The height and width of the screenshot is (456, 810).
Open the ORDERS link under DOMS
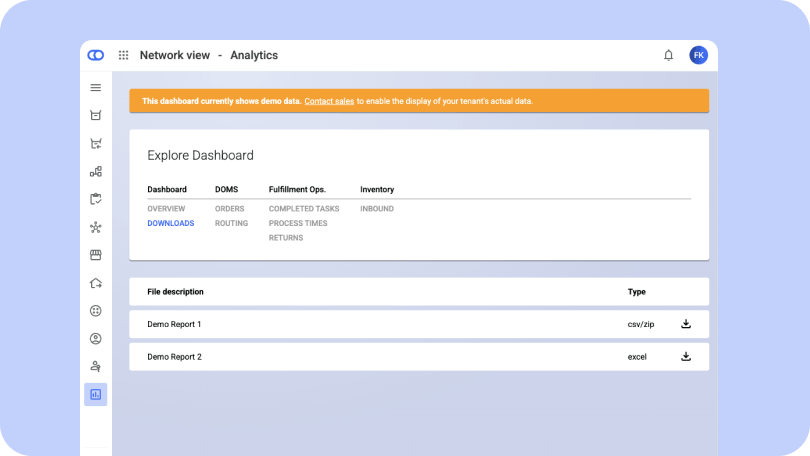click(x=229, y=209)
